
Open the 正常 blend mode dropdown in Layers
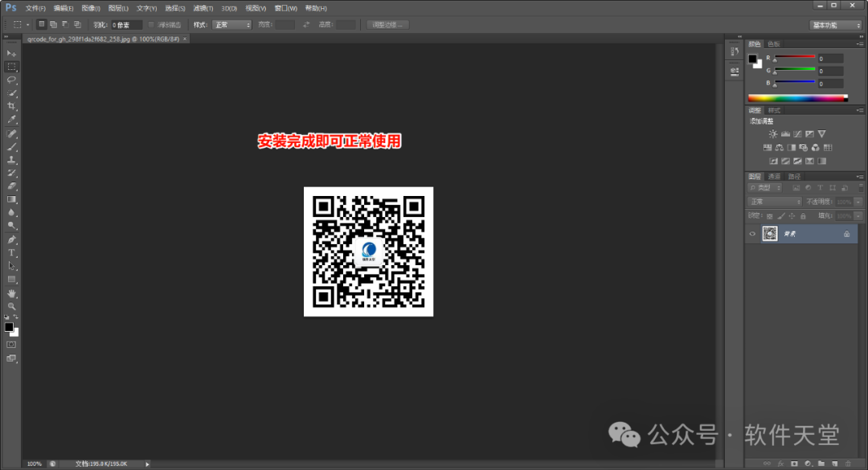[x=775, y=202]
